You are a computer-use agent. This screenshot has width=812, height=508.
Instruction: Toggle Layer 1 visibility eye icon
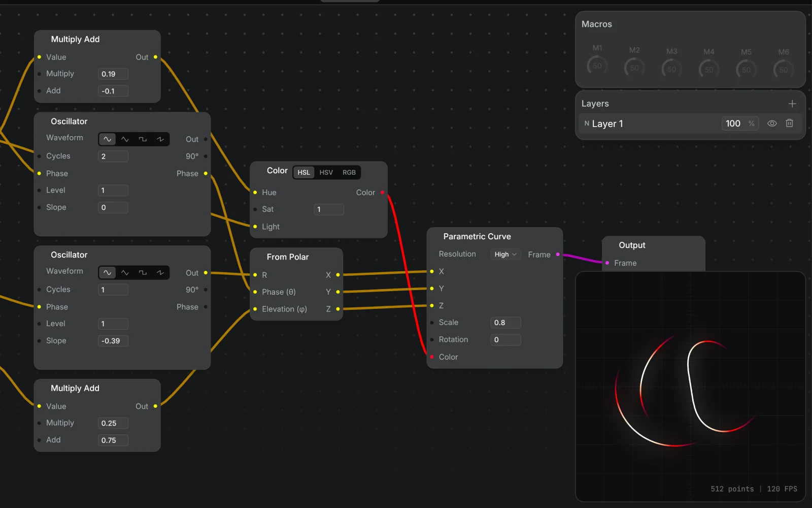coord(772,123)
